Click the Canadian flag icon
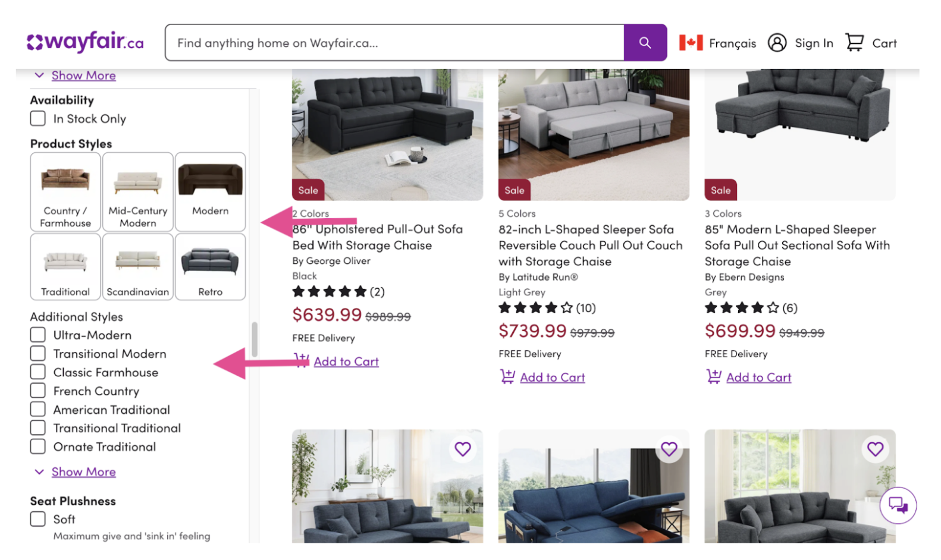The height and width of the screenshot is (560, 941). coord(690,42)
